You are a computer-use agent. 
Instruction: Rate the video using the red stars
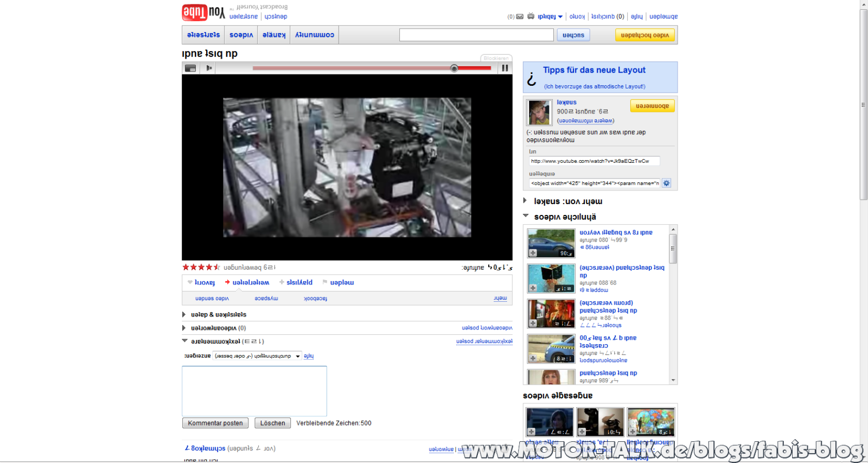click(201, 267)
